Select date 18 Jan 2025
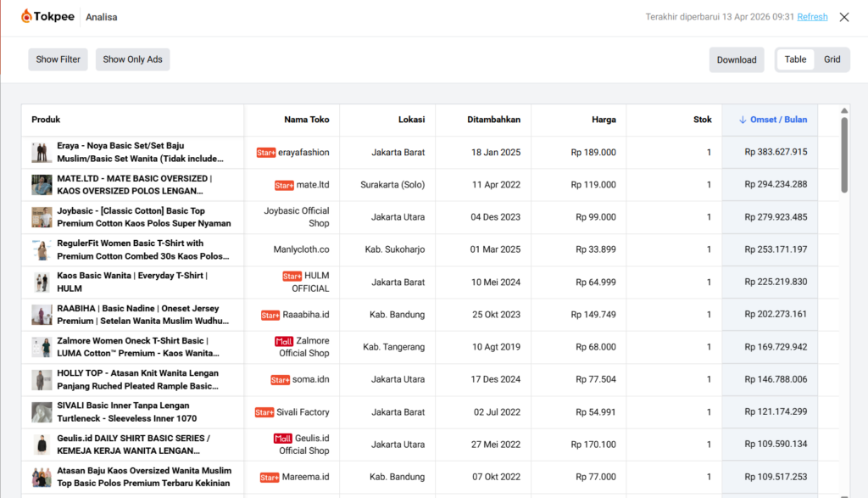This screenshot has height=498, width=868. [495, 153]
